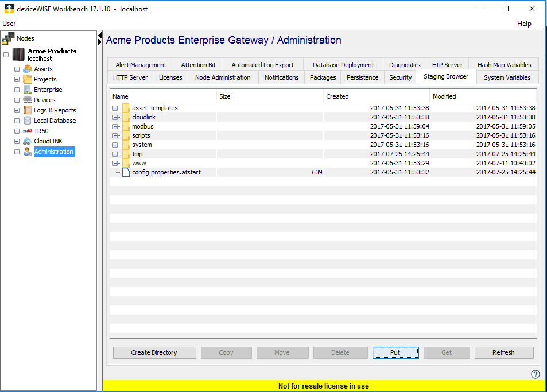Click the Refresh button
Screen dimensions: 547x392
[504, 352]
